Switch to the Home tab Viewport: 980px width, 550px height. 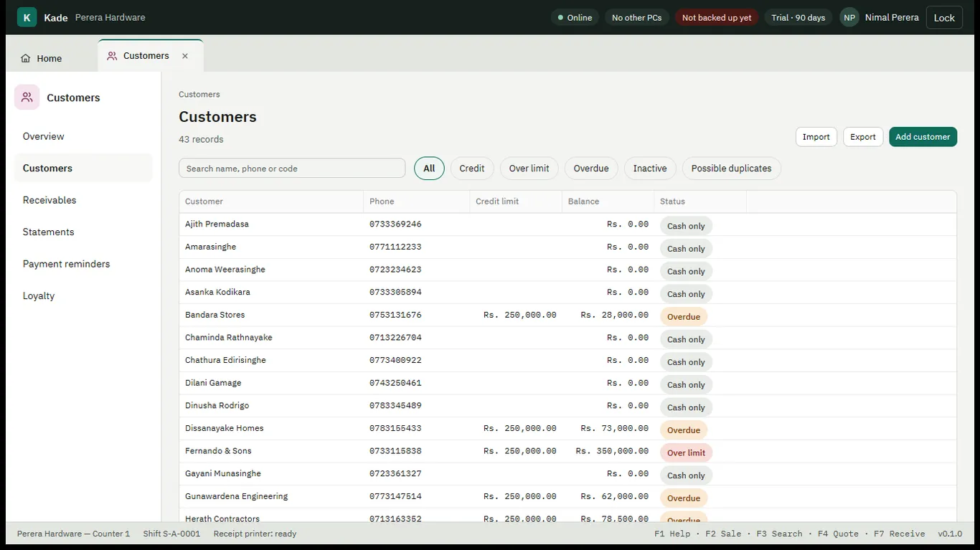[x=42, y=59]
